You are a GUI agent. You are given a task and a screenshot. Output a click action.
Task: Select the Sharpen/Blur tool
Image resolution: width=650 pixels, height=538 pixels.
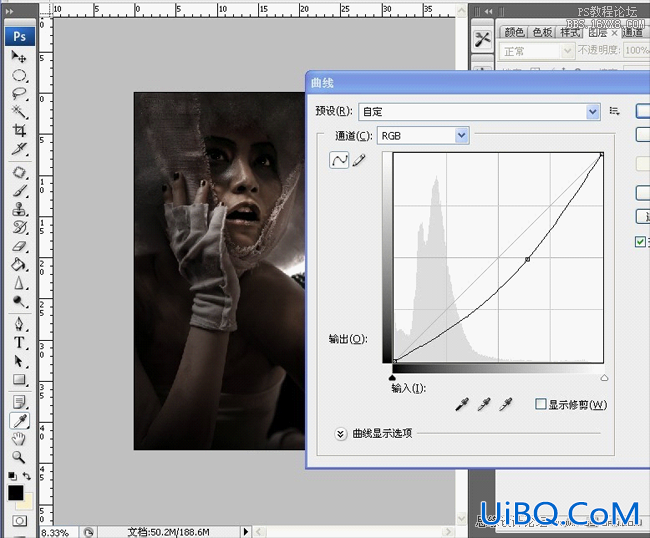coord(19,283)
